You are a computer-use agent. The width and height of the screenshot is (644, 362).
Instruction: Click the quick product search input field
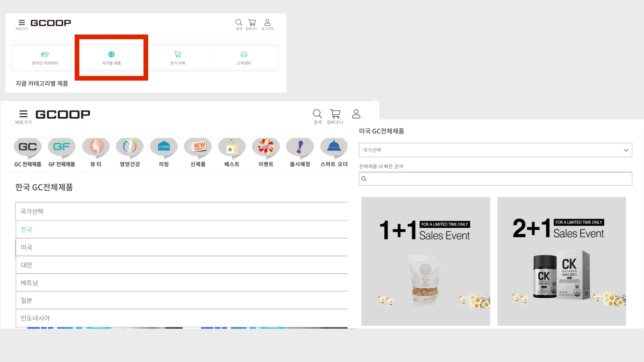[496, 179]
